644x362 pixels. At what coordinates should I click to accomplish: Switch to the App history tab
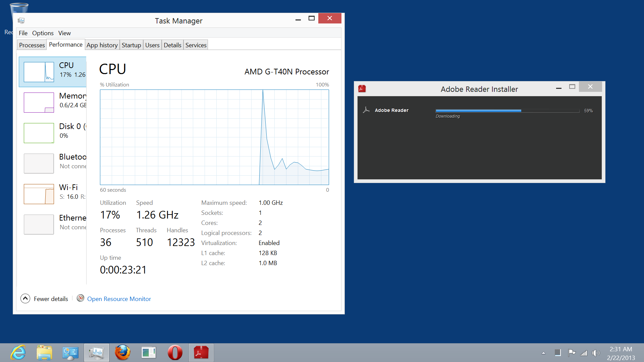pyautogui.click(x=102, y=45)
